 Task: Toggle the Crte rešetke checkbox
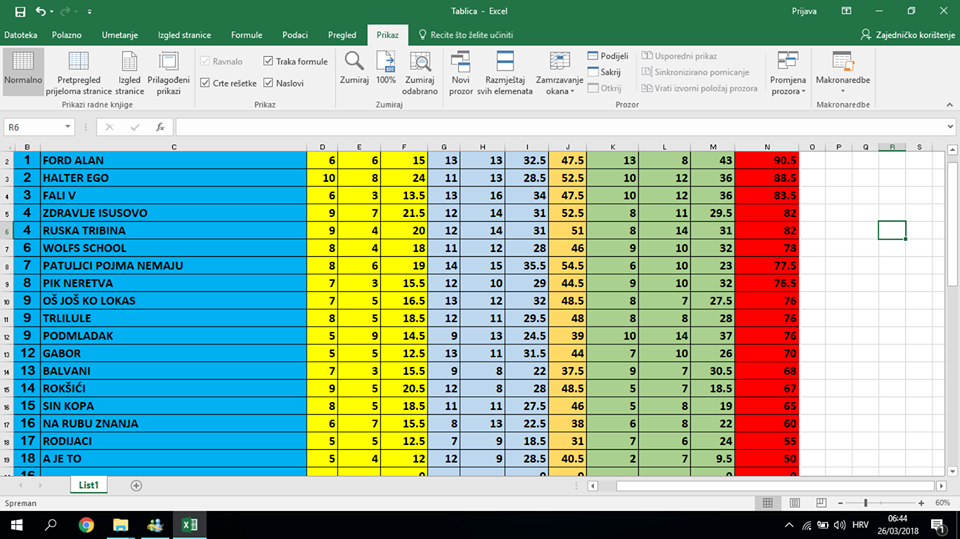[x=205, y=83]
